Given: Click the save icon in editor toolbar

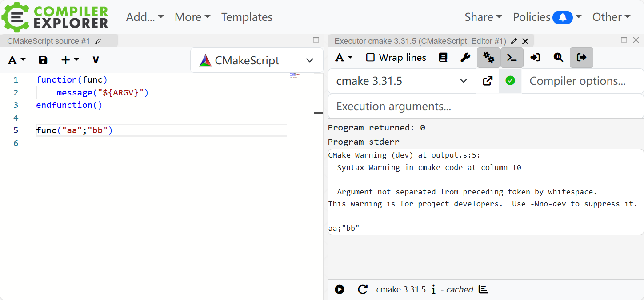Looking at the screenshot, I should pos(43,60).
